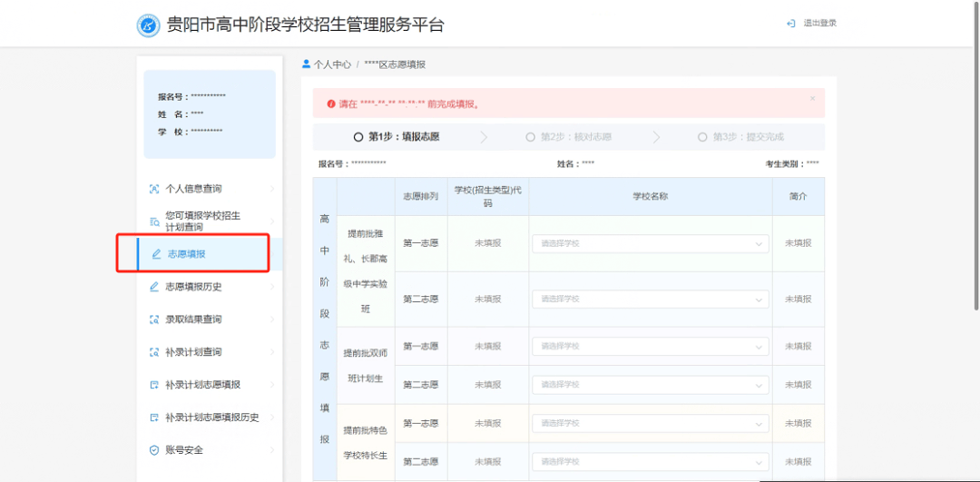Viewport: 980px width, 482px height.
Task: Click the logout arrow icon
Action: 790,24
